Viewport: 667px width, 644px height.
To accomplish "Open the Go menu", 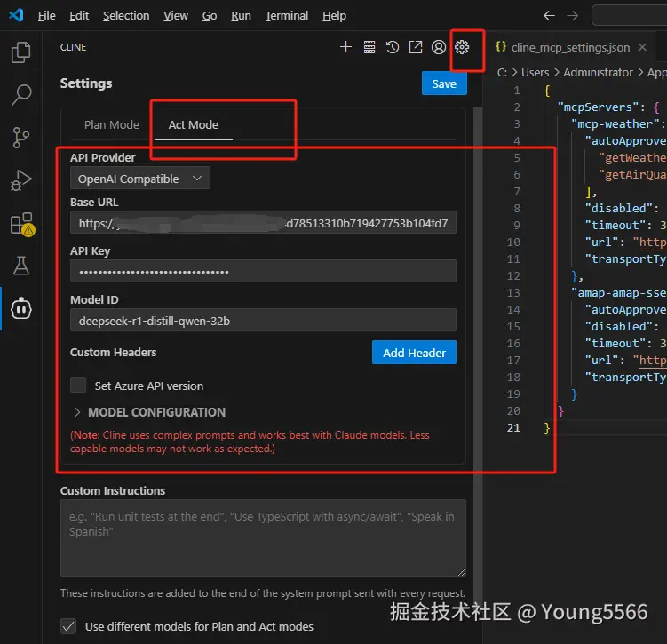I will pyautogui.click(x=210, y=16).
